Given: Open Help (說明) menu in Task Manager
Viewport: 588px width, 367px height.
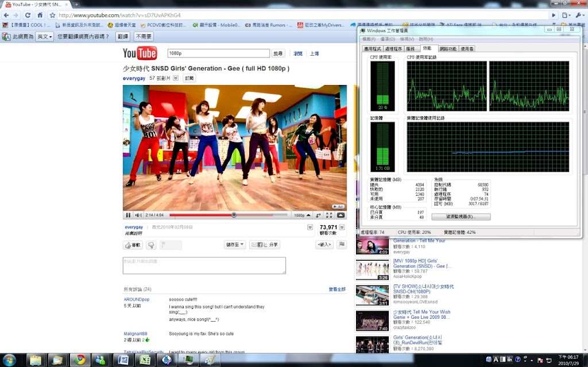Looking at the screenshot, I should point(426,39).
